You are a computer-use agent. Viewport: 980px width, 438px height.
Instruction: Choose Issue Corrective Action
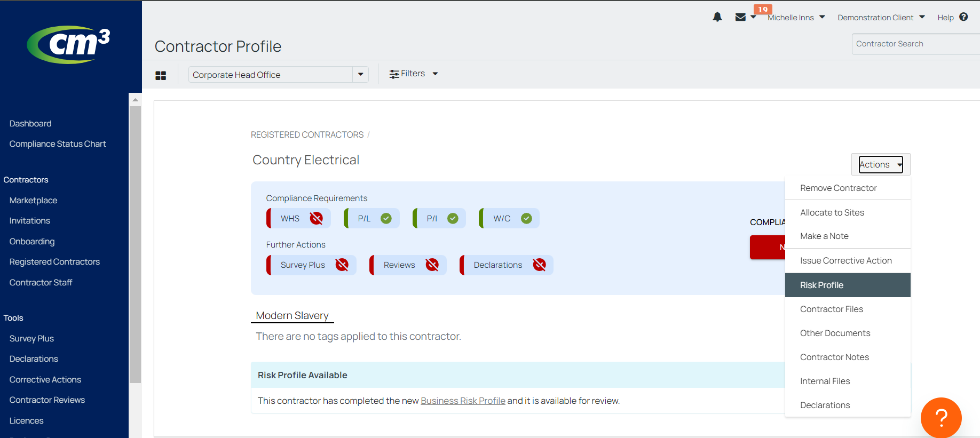(x=848, y=260)
